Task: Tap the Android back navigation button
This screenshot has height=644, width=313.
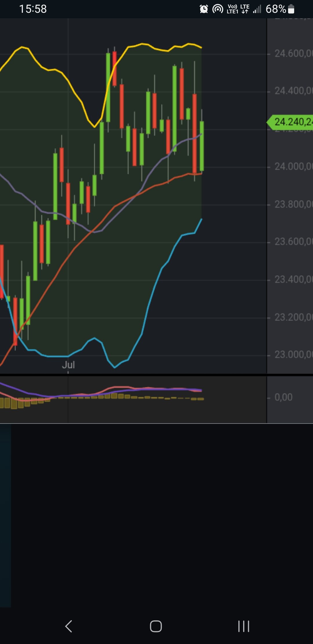Action: 69,626
